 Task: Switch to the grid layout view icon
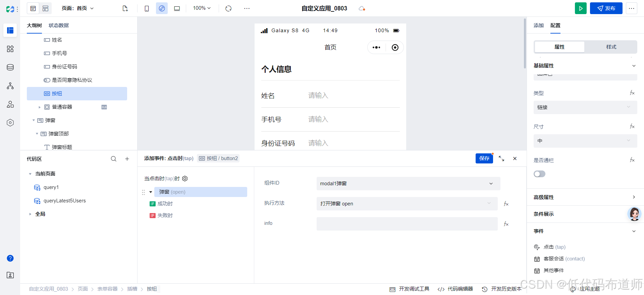tap(46, 8)
